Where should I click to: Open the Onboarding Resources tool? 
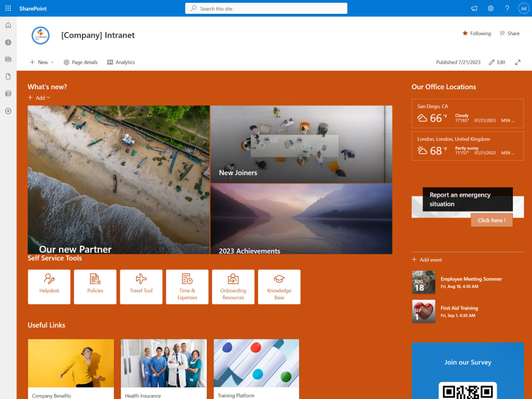tap(233, 287)
